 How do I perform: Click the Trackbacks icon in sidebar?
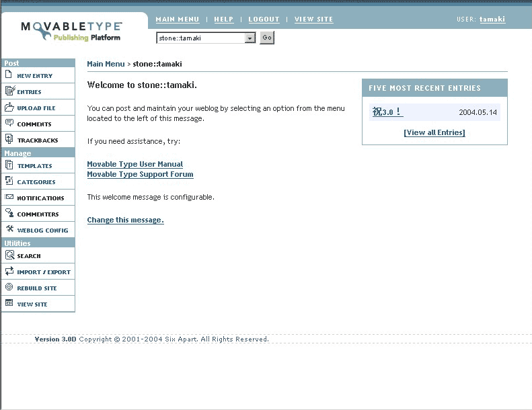9,140
